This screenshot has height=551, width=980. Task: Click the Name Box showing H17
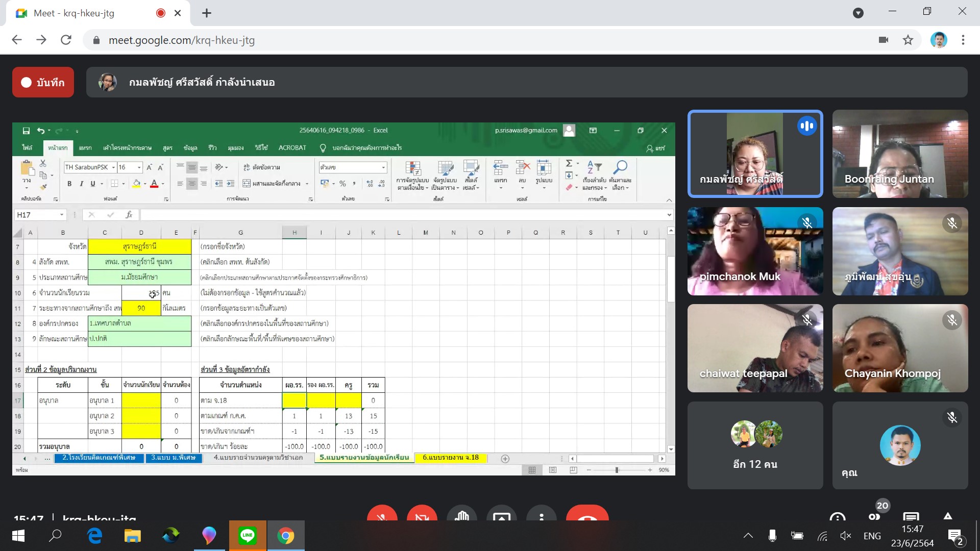pyautogui.click(x=37, y=215)
